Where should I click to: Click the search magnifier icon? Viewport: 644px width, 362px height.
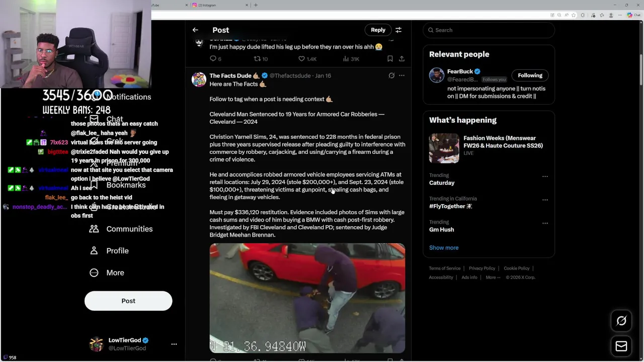431,30
